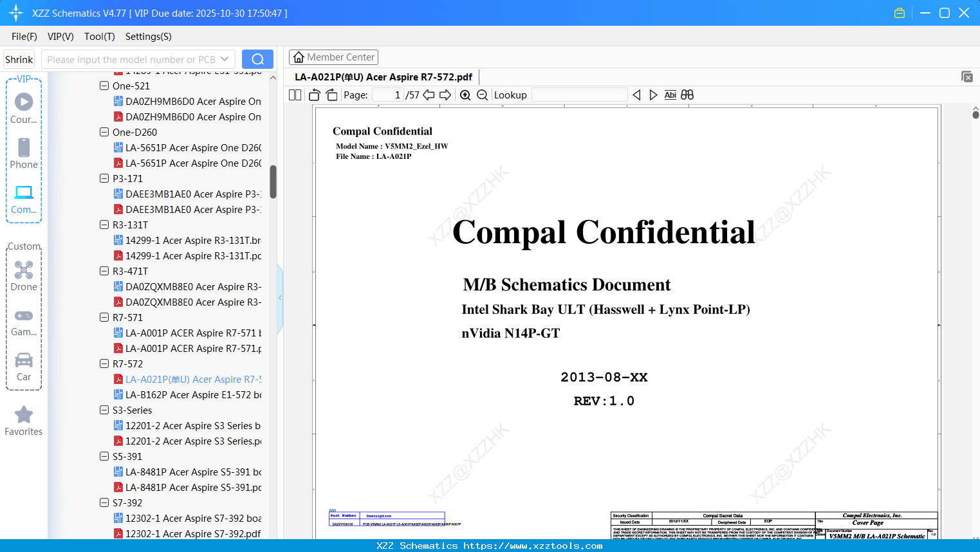Open LA-B162P Acer Aspire E1-572 board file

tap(187, 394)
